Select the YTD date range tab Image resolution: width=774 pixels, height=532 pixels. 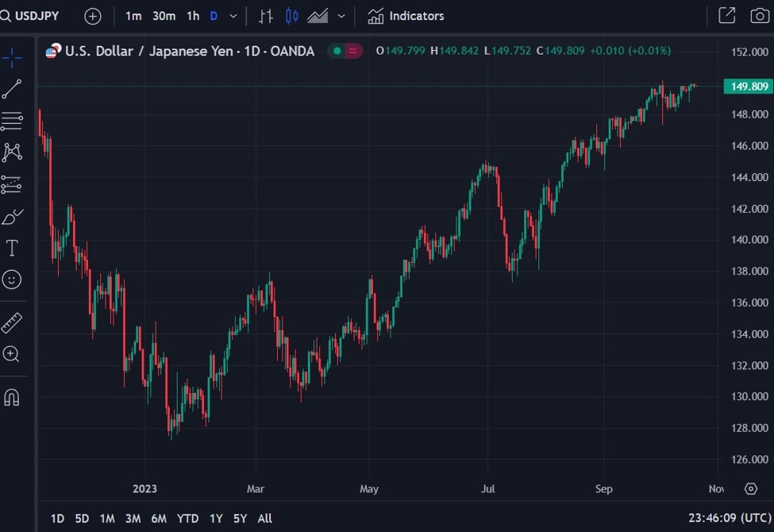pyautogui.click(x=187, y=519)
